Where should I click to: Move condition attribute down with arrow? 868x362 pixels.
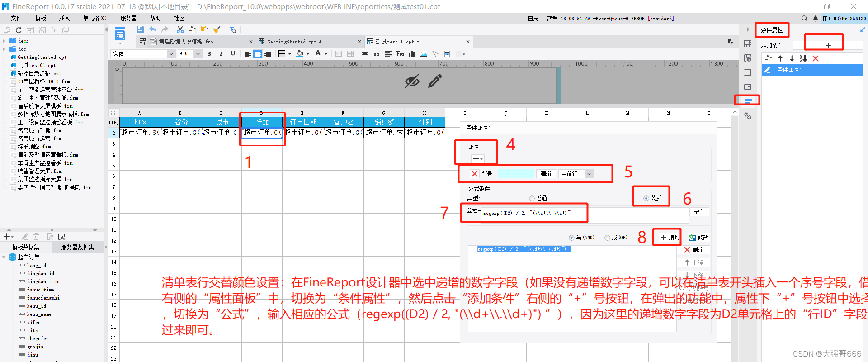(x=792, y=58)
